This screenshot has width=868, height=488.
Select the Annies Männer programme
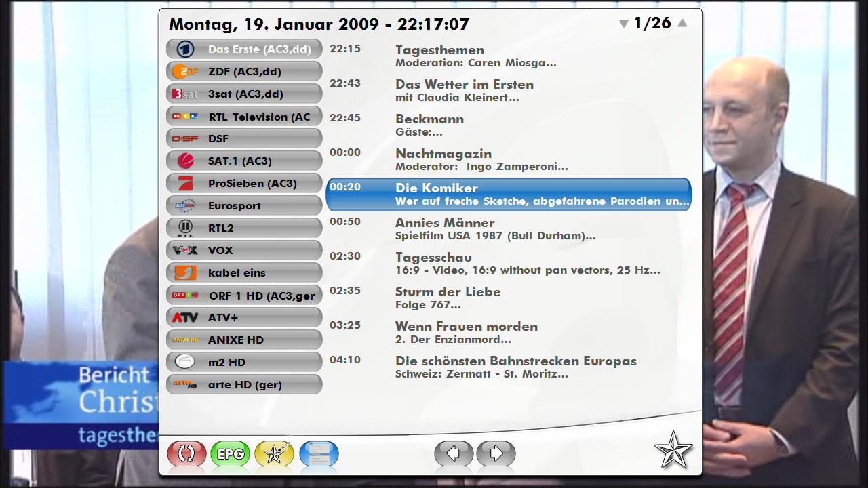[x=509, y=229]
